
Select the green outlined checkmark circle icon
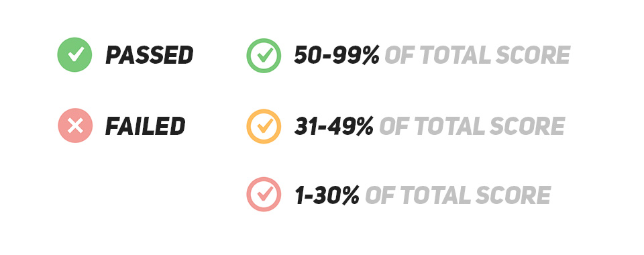pyautogui.click(x=264, y=56)
